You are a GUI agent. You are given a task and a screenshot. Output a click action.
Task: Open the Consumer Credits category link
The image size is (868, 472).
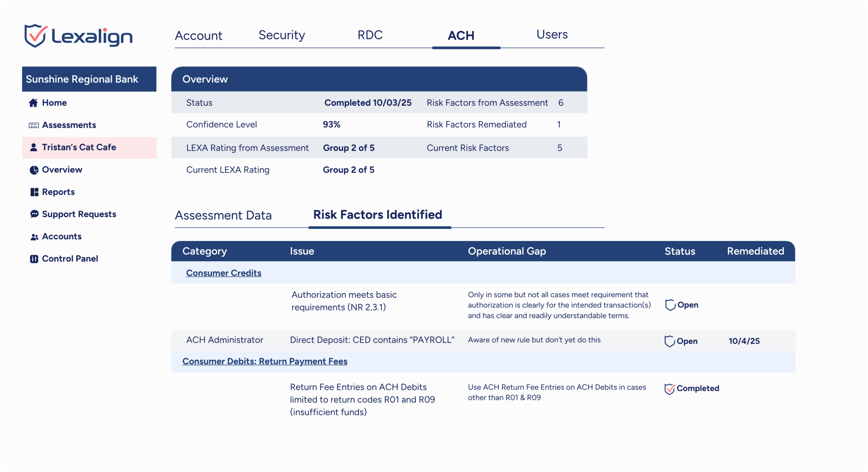tap(223, 273)
